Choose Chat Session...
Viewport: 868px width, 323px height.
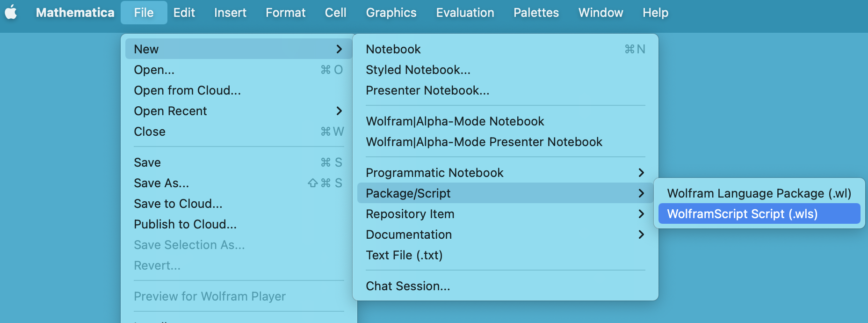505,286
